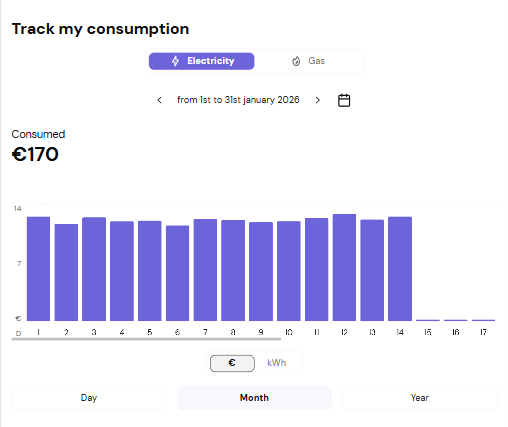The width and height of the screenshot is (508, 427).
Task: Click the bar for day 5
Action: [150, 271]
